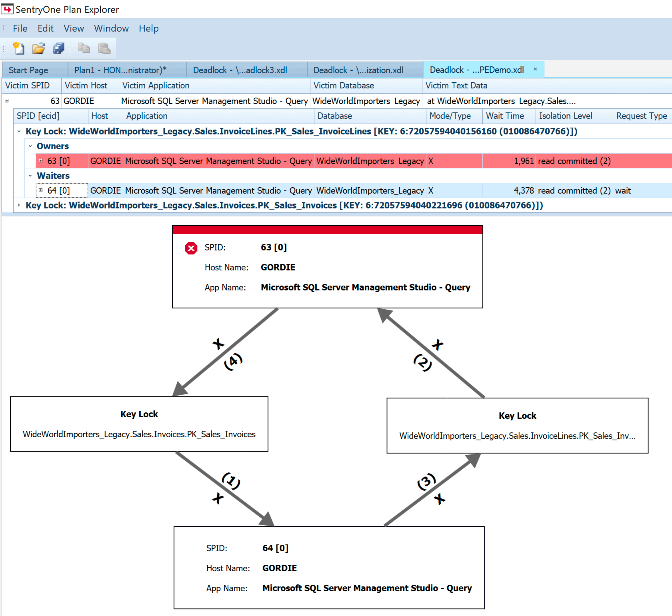Expand the waiter row SPID 64 [0]
Viewport: 672px width, 616px height.
pyautogui.click(x=40, y=190)
